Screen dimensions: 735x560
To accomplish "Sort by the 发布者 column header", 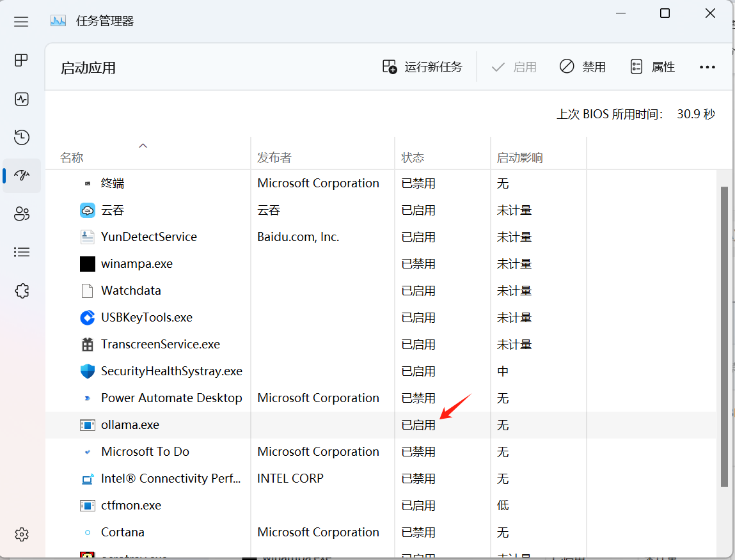I will 274,157.
